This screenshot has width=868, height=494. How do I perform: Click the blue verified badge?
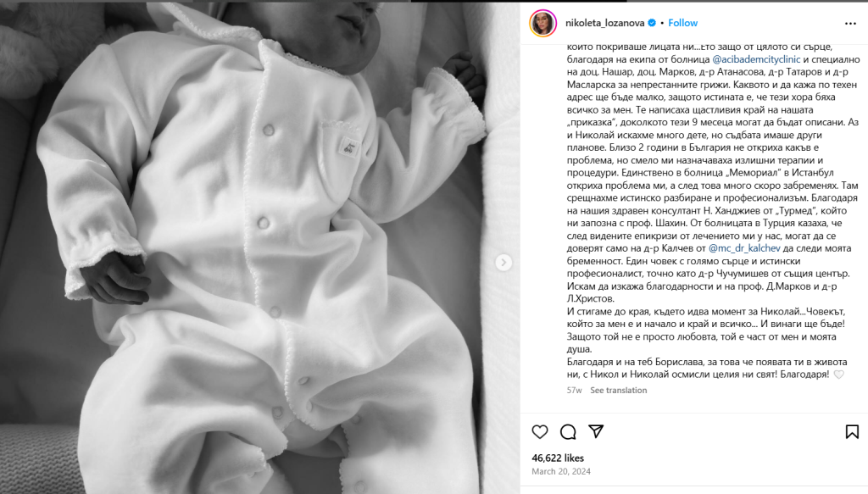tap(652, 23)
